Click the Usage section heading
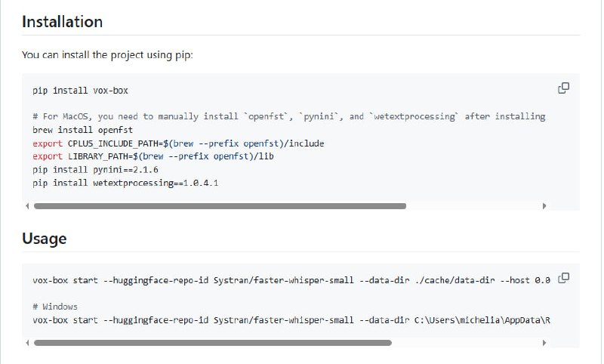Viewport: 604px width, 364px height. point(44,239)
